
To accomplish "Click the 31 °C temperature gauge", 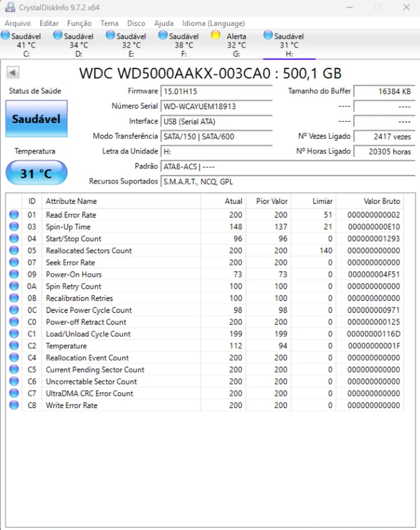I will (x=36, y=173).
